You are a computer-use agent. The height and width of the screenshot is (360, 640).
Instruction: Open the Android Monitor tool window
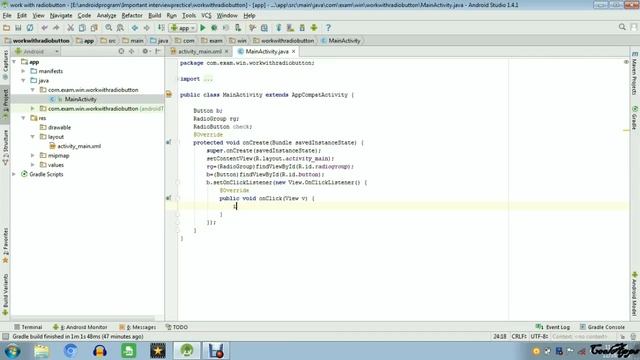tap(80, 327)
